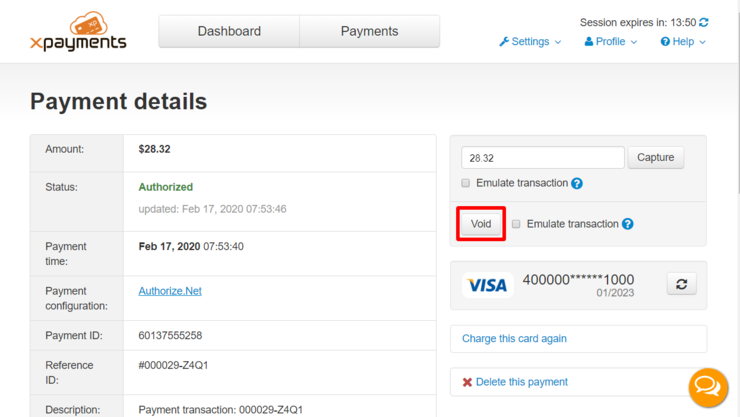Click the X-Payments logo
740x417 pixels.
pos(78,32)
